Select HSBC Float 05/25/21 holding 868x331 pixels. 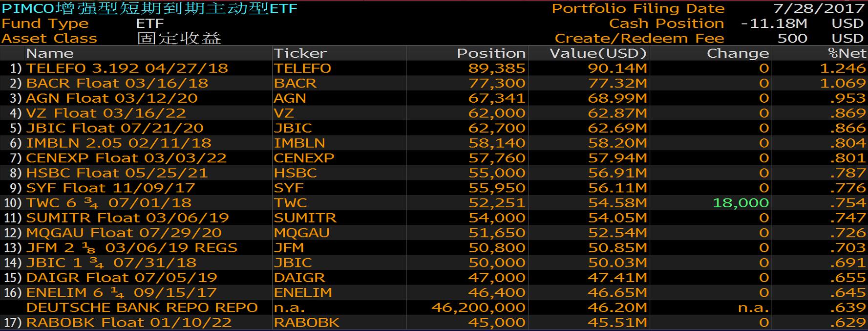coord(117,173)
